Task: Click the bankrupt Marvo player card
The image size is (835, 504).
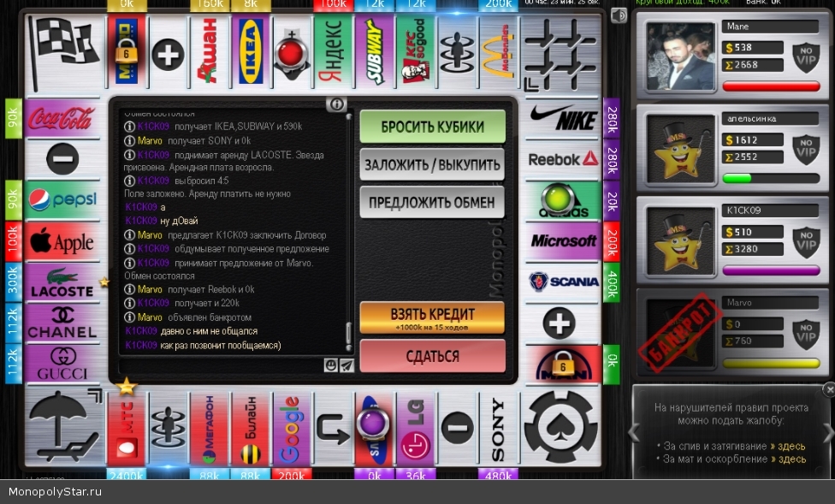Action: (x=732, y=332)
